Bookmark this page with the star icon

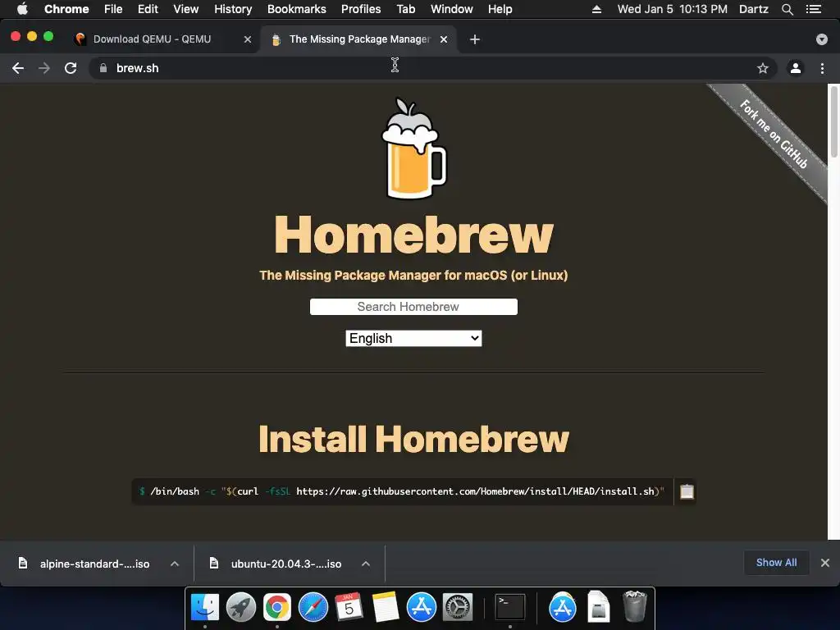[x=763, y=68]
